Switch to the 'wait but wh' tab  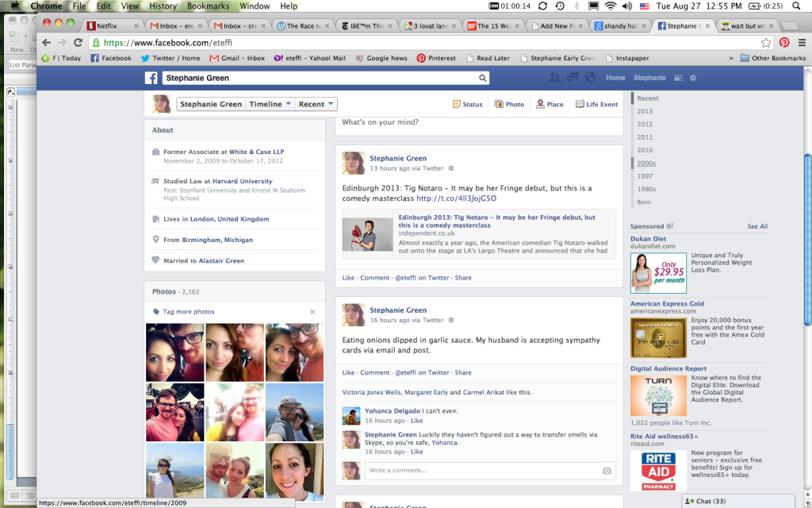tap(749, 26)
